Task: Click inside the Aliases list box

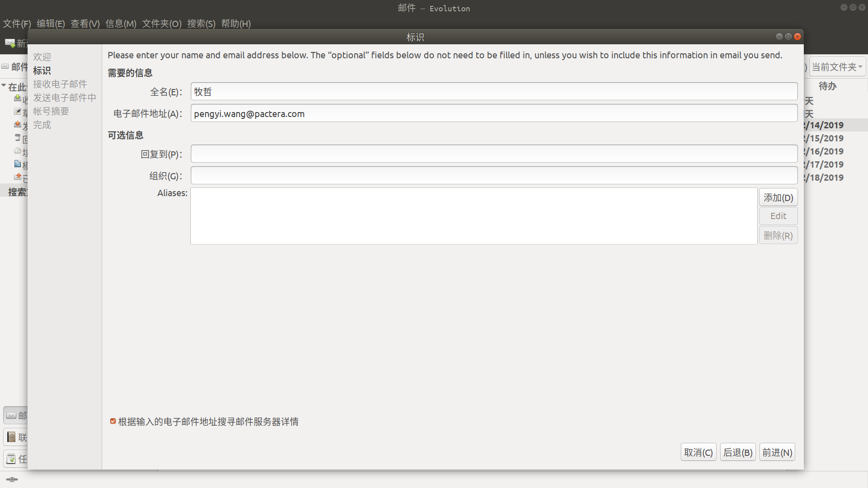Action: [474, 216]
